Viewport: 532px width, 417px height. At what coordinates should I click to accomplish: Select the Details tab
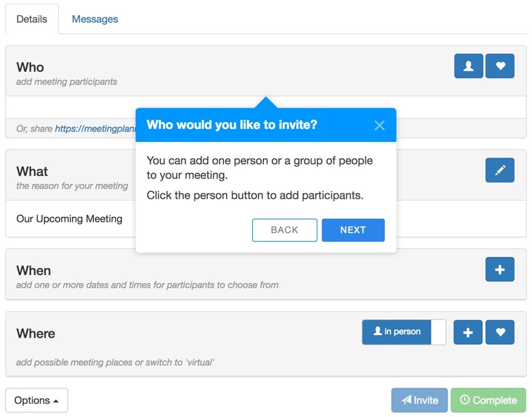click(32, 19)
